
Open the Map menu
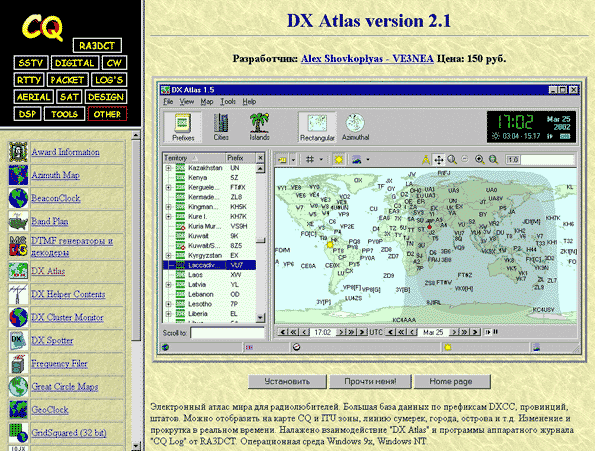click(x=207, y=102)
